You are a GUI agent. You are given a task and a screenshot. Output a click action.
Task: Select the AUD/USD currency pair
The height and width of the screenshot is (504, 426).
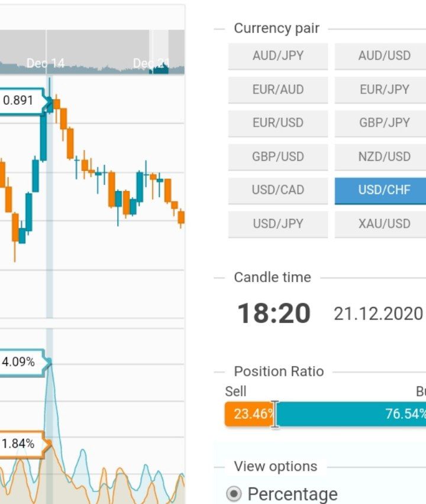point(384,56)
